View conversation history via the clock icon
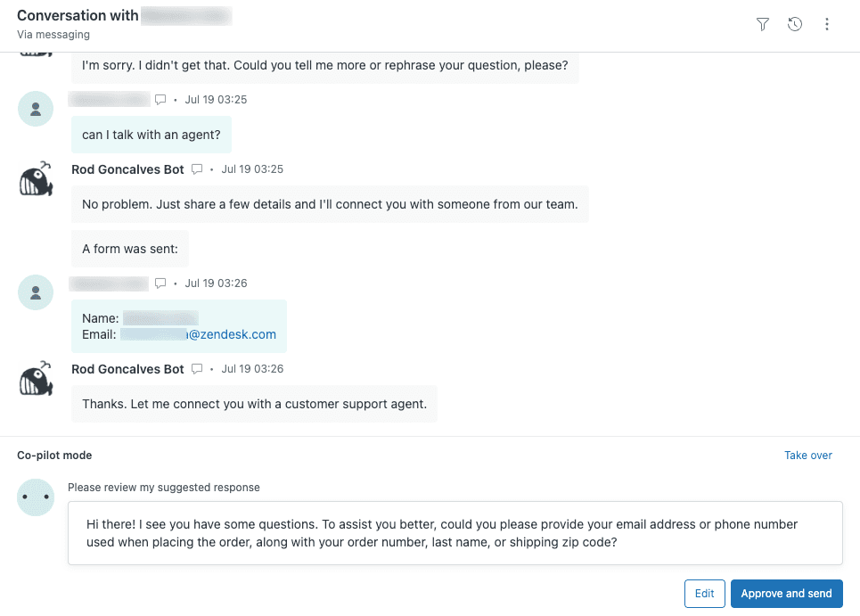This screenshot has width=860, height=616. pyautogui.click(x=795, y=24)
